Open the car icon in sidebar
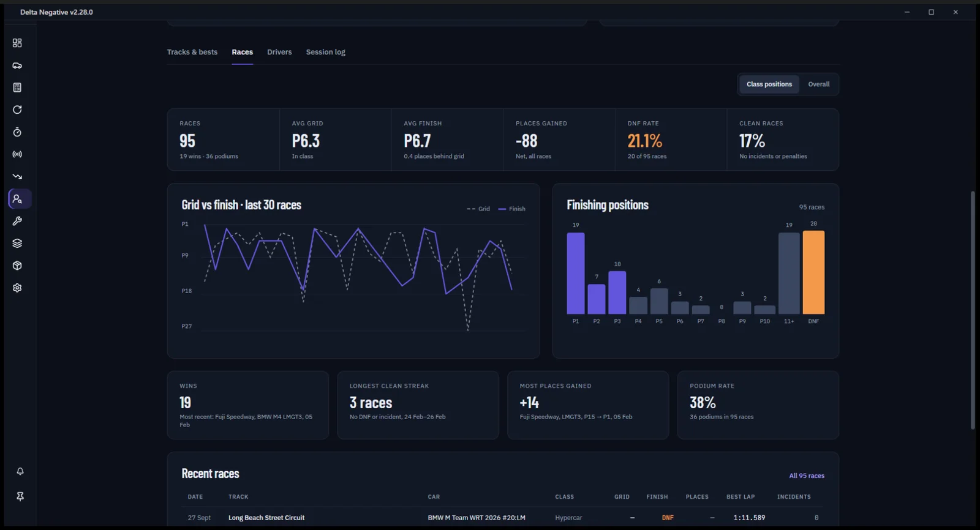Viewport: 980px width, 530px height. (17, 65)
